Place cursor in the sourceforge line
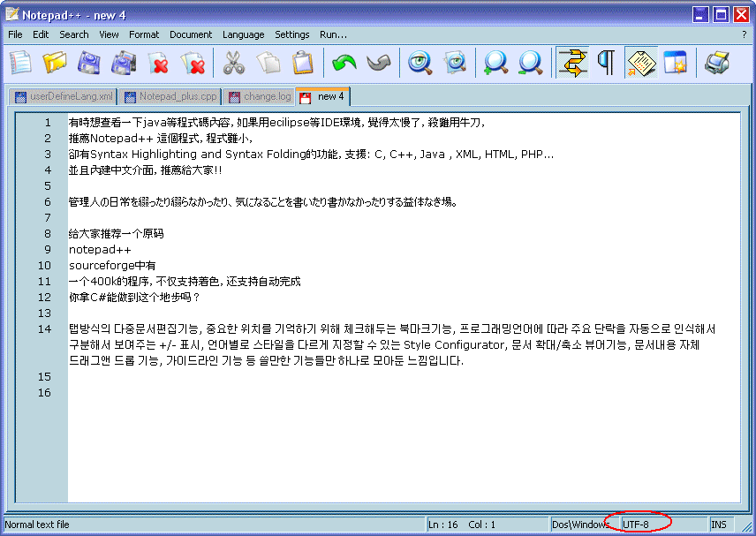 [x=112, y=266]
